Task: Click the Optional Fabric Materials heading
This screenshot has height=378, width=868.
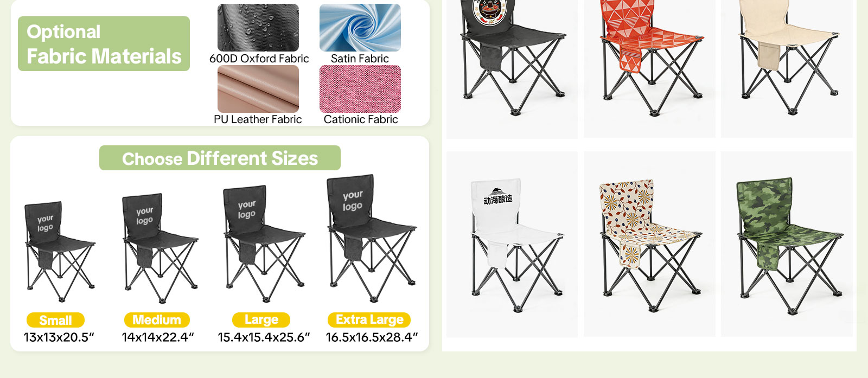Action: click(104, 43)
